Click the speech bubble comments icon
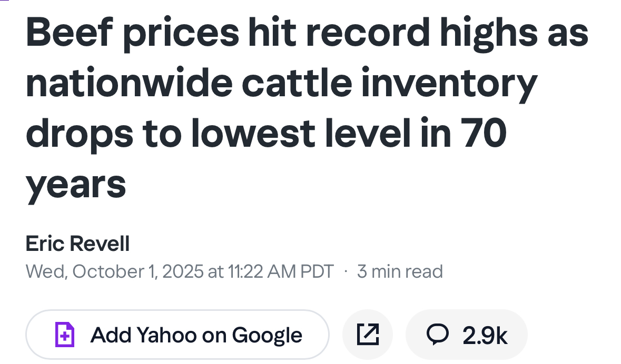 pyautogui.click(x=437, y=335)
